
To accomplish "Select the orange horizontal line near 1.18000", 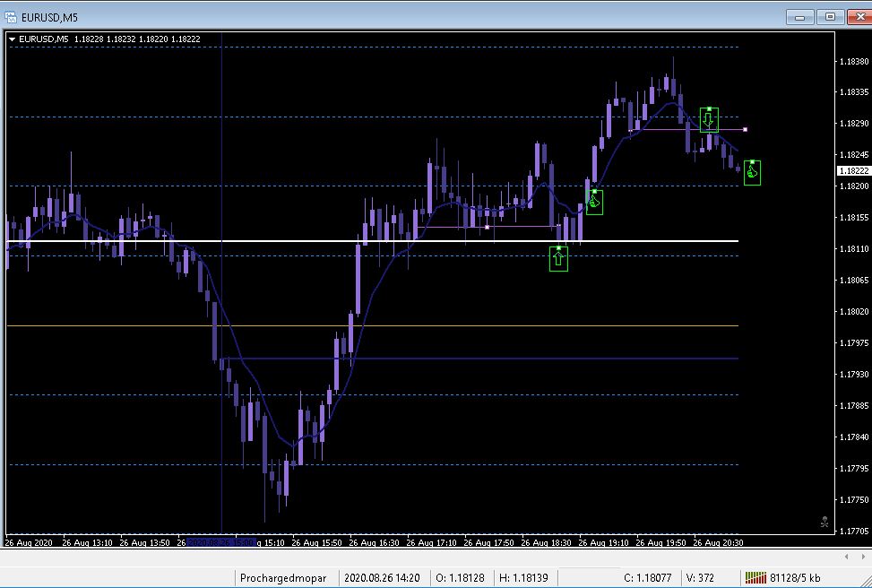I will click(372, 325).
